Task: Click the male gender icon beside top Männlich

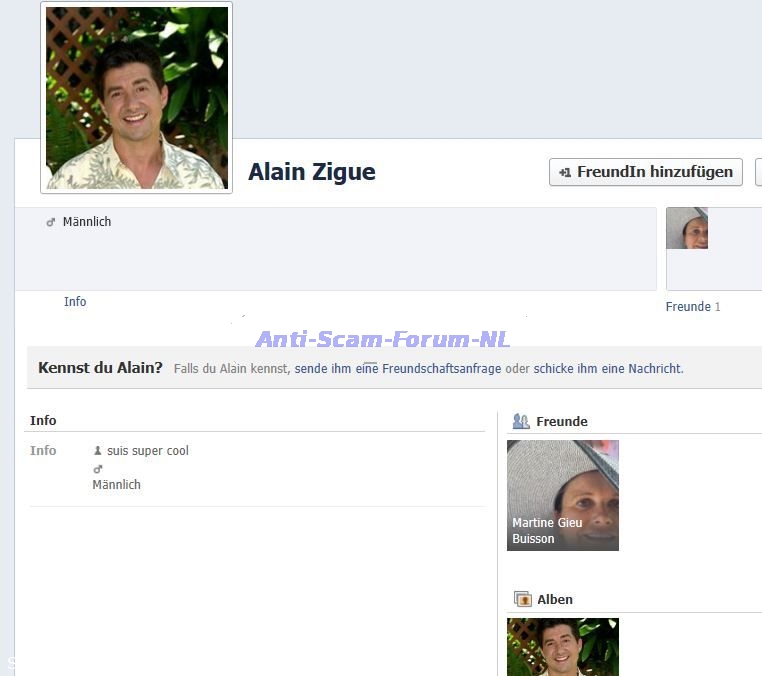Action: click(x=51, y=222)
